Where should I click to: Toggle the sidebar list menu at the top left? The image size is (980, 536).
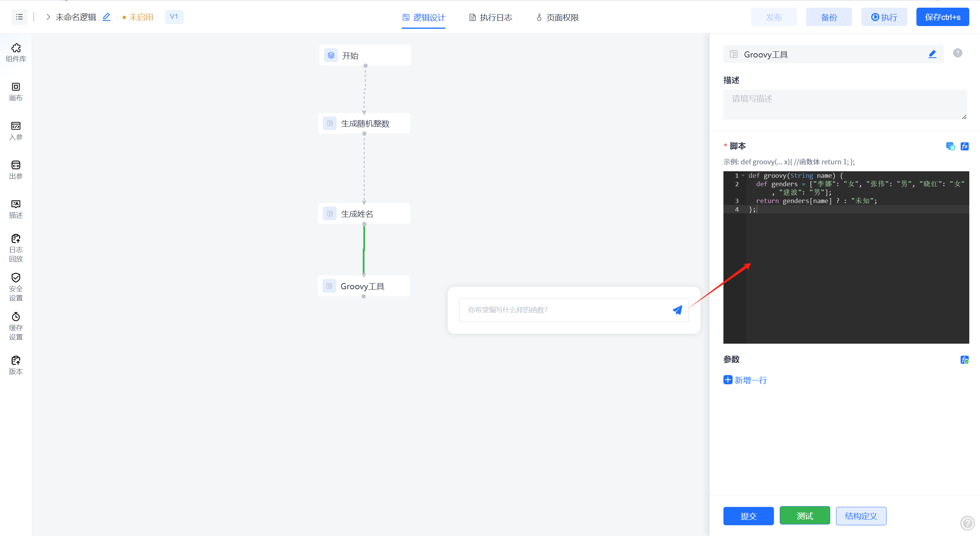pyautogui.click(x=19, y=17)
